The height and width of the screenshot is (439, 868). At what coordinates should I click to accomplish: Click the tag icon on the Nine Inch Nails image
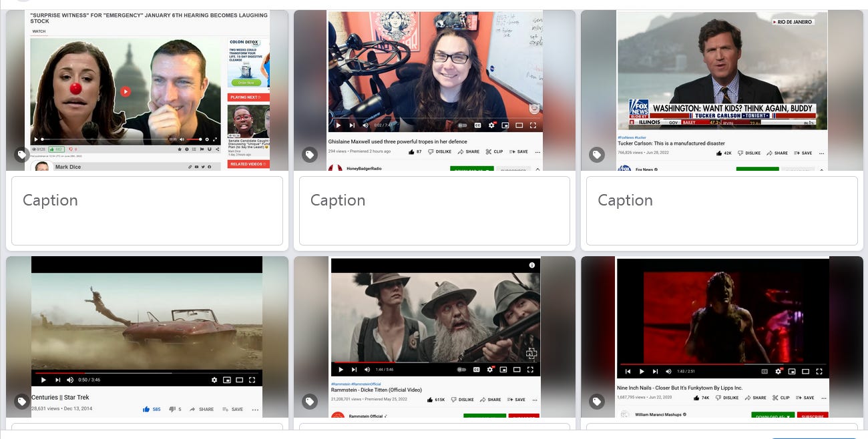tap(597, 402)
